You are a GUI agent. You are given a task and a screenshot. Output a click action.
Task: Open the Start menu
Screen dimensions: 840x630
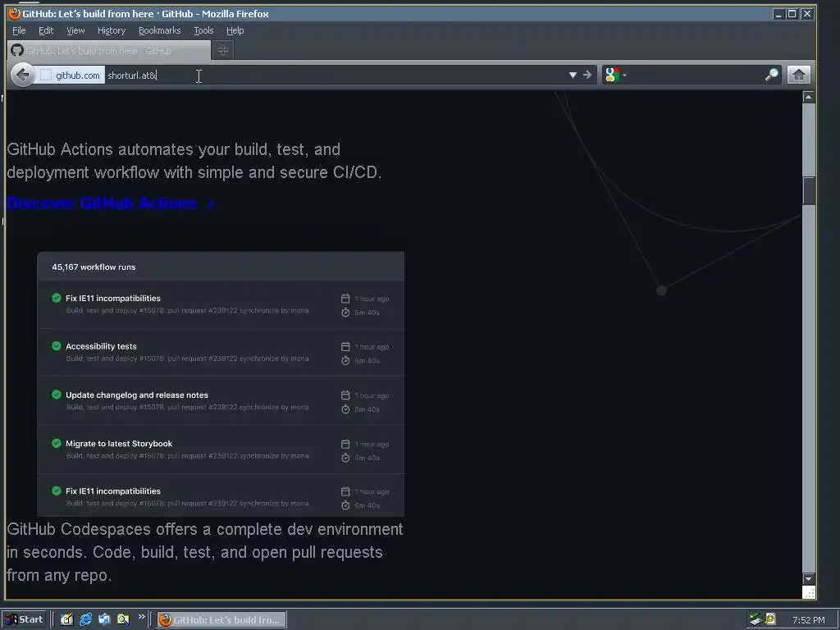click(24, 619)
